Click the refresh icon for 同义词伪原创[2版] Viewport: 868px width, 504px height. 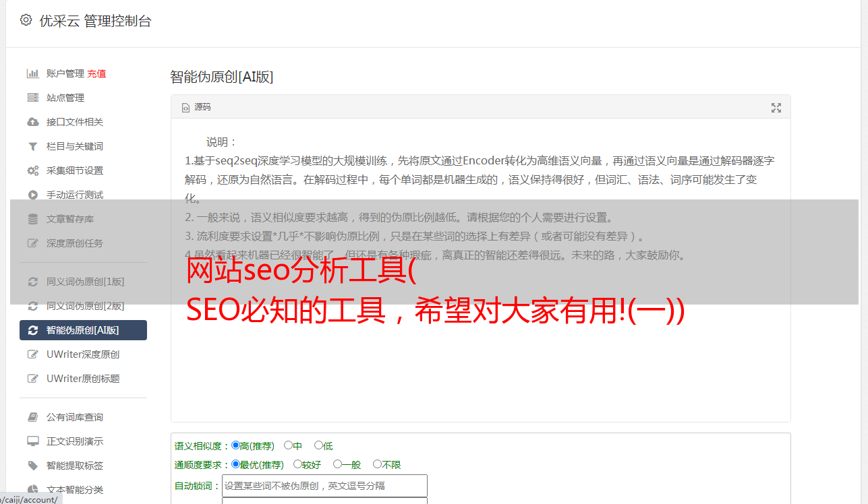coord(32,306)
